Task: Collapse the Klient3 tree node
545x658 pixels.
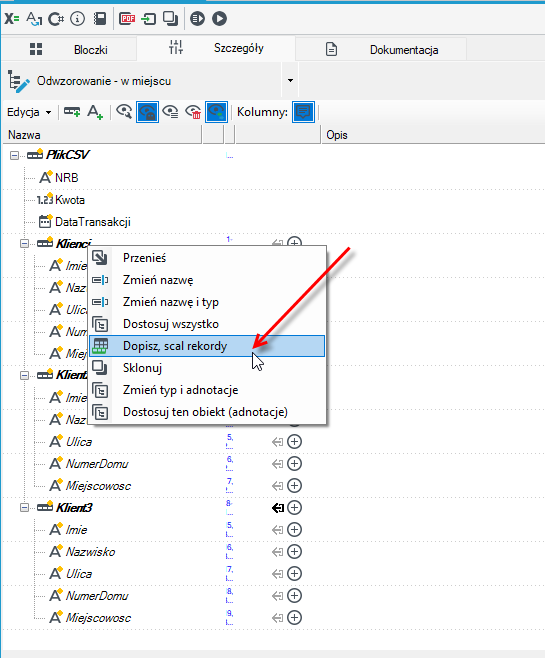Action: tap(24, 508)
